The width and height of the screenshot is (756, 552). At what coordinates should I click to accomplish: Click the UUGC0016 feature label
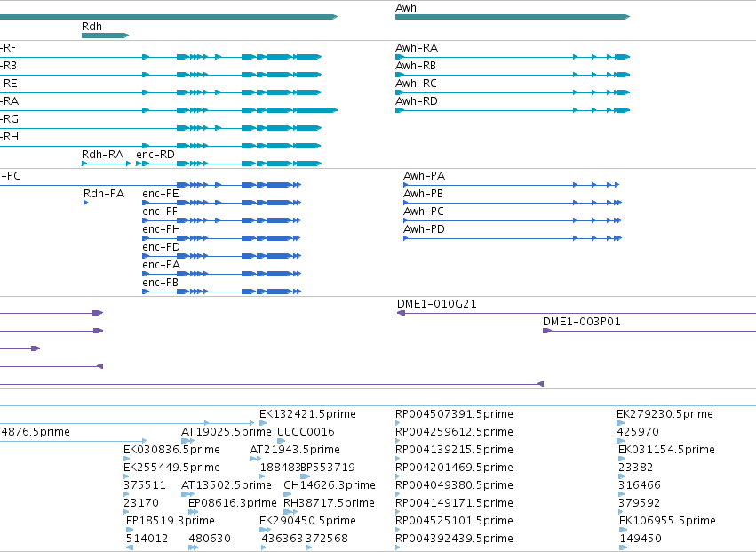306,432
